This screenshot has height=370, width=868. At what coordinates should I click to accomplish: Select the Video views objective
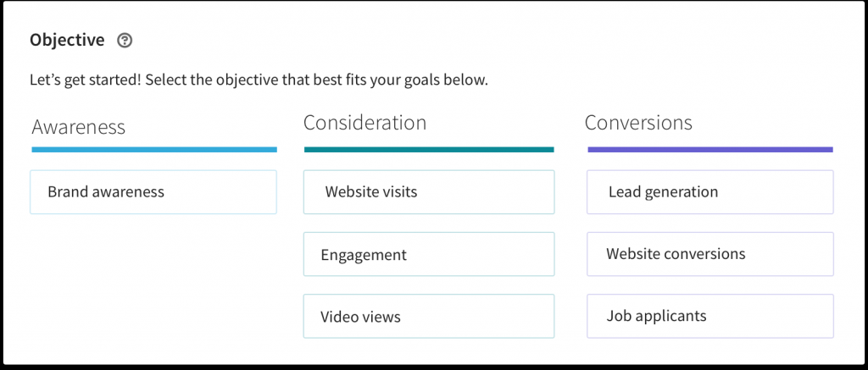pos(429,317)
